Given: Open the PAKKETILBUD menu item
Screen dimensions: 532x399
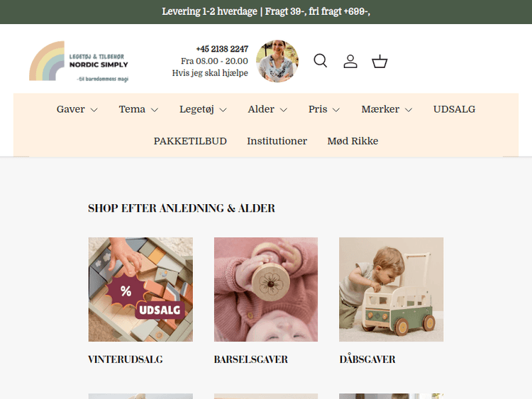Looking at the screenshot, I should click(190, 141).
